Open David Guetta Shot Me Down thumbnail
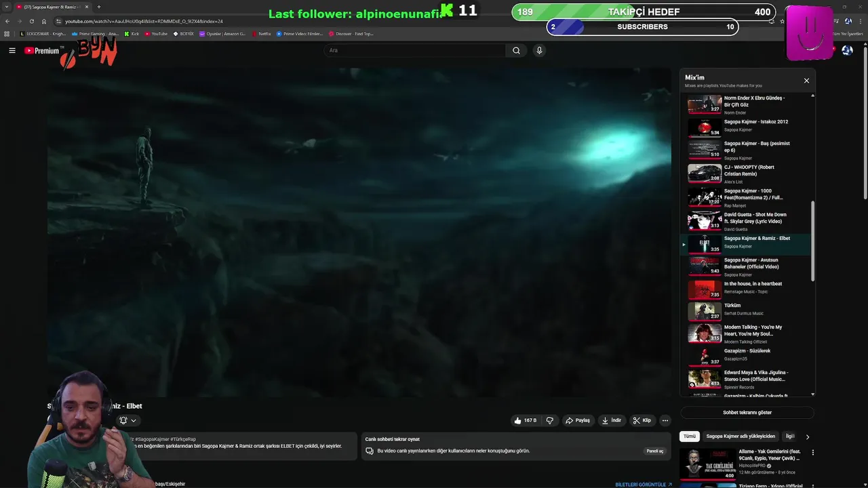The image size is (868, 488). 705,220
